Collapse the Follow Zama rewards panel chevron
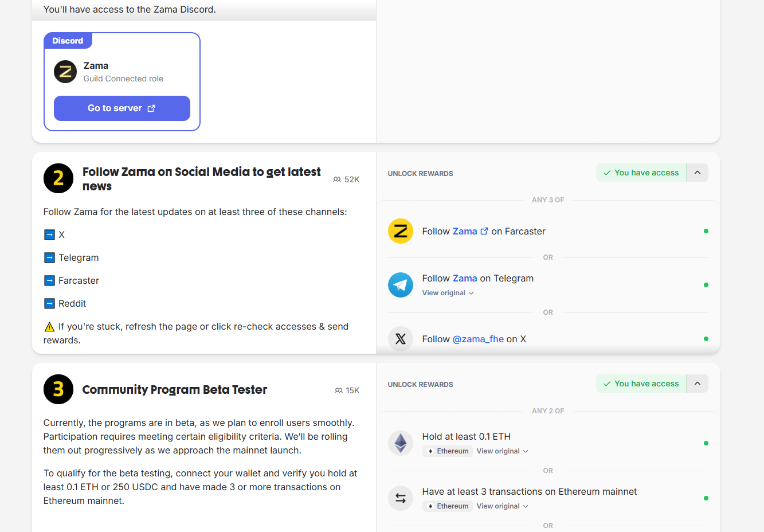This screenshot has width=764, height=532. click(698, 173)
